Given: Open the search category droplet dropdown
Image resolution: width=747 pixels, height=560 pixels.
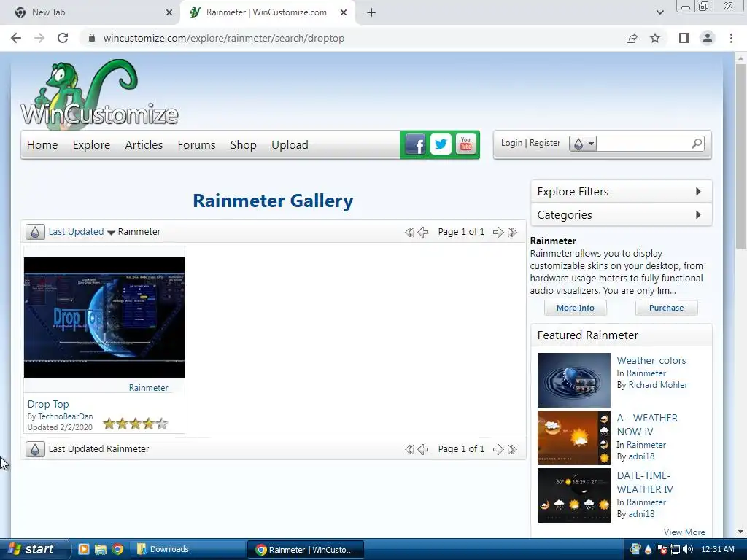Looking at the screenshot, I should click(x=583, y=144).
